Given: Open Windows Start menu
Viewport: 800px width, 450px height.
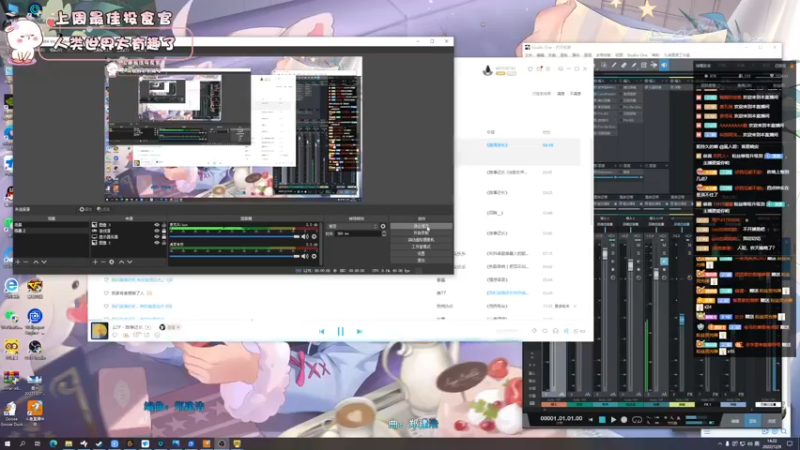Looking at the screenshot, I should click(x=7, y=444).
